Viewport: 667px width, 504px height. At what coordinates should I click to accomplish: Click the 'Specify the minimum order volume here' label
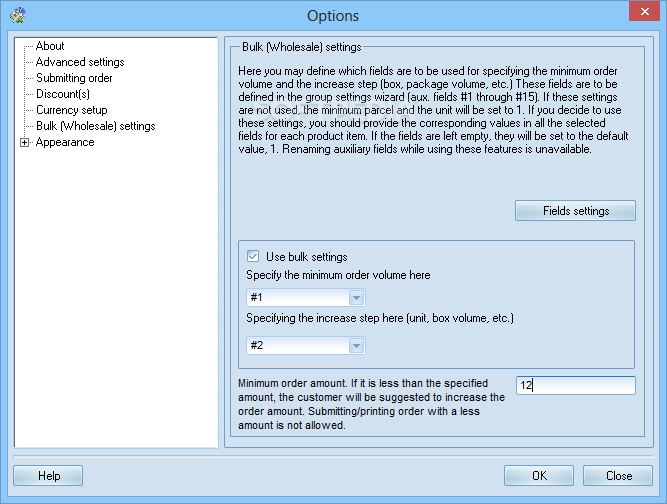tap(338, 275)
